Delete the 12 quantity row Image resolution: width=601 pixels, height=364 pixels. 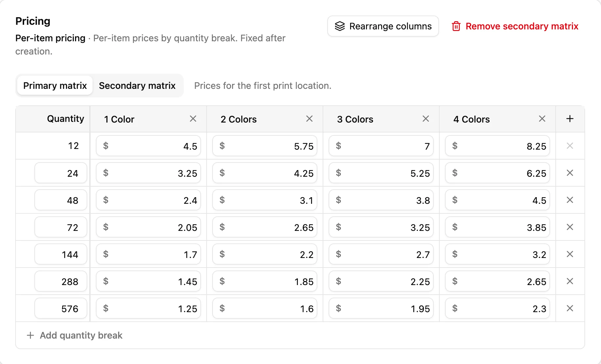click(570, 146)
